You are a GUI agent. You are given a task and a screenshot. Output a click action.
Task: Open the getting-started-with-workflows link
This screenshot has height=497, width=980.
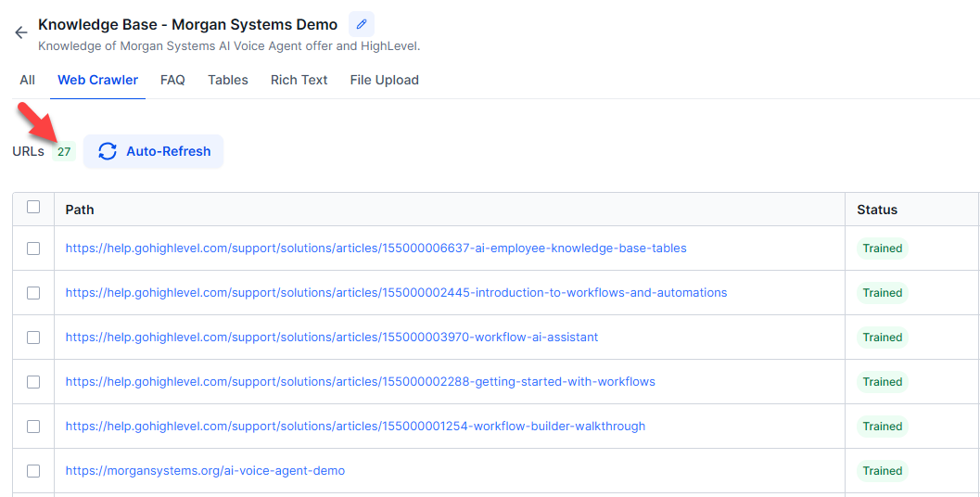pos(361,381)
